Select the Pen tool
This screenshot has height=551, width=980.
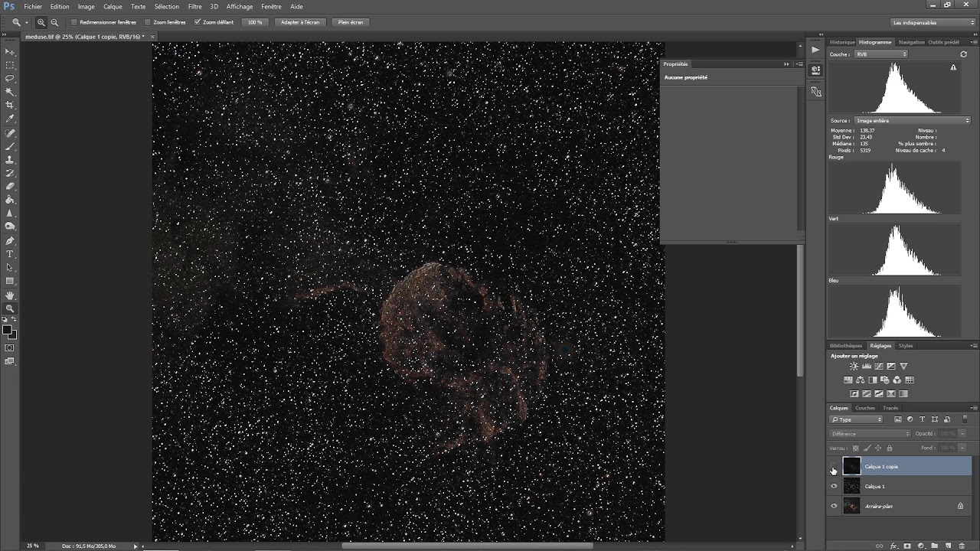(10, 240)
